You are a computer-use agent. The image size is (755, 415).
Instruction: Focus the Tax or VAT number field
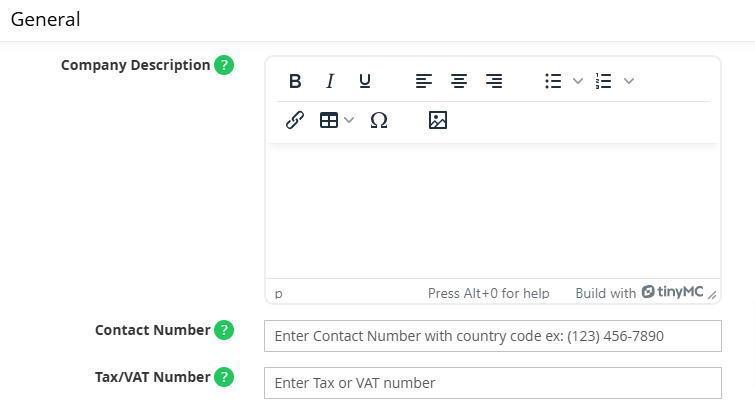[x=493, y=383]
